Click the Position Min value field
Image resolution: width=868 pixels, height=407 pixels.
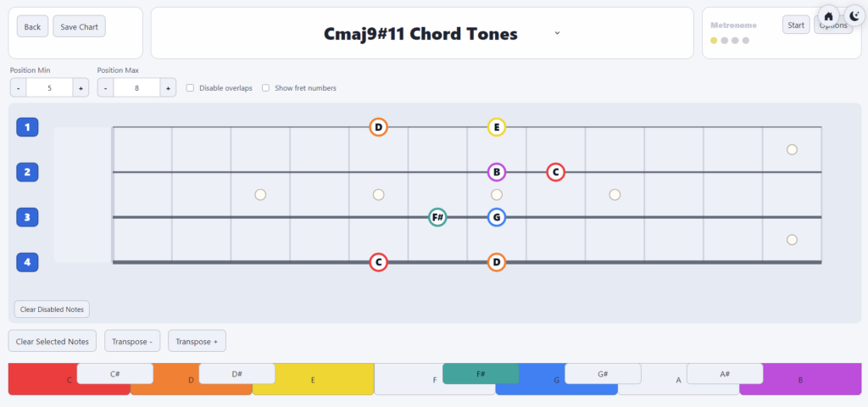pos(49,87)
